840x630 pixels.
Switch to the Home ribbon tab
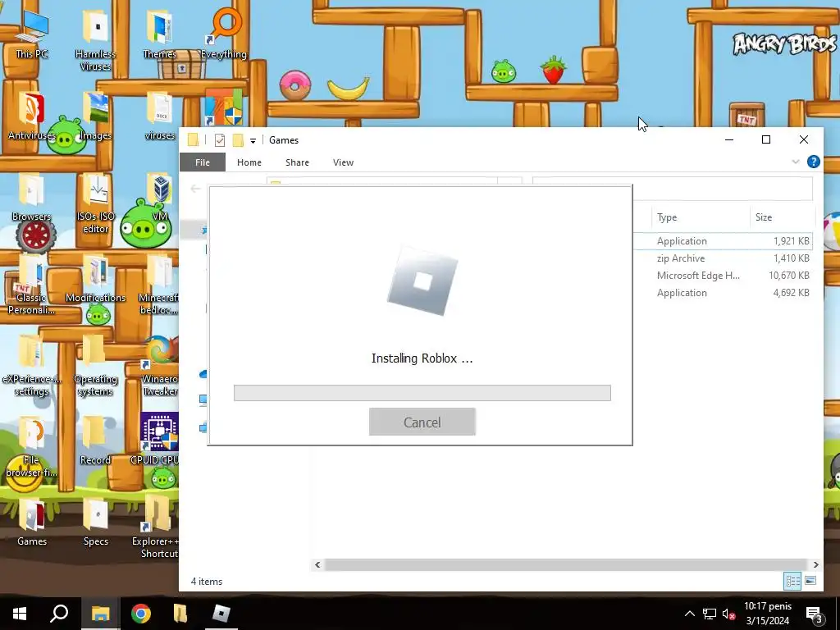[249, 162]
